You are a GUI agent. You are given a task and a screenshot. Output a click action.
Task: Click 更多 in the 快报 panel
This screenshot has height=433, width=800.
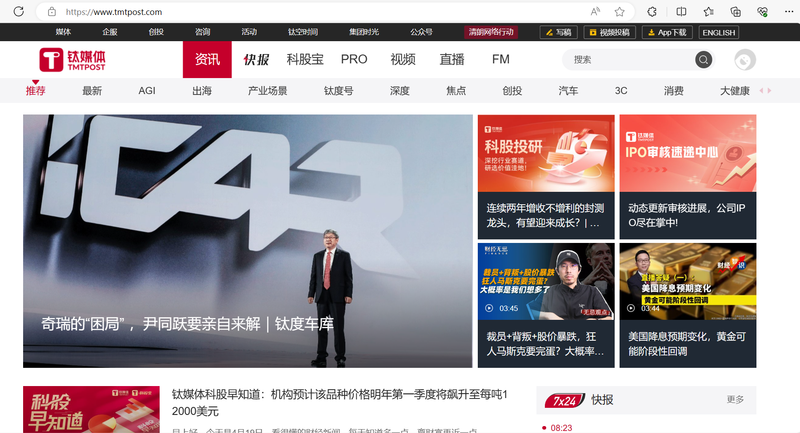(x=735, y=399)
